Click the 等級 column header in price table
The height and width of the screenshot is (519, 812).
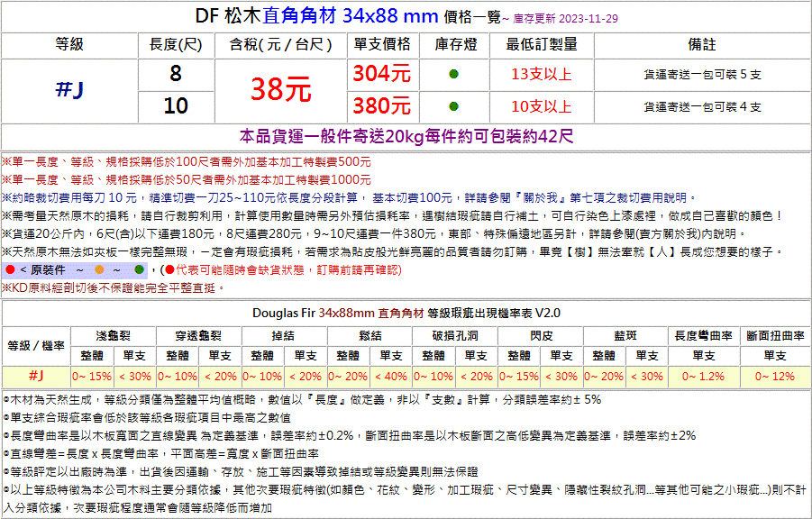[x=69, y=44]
